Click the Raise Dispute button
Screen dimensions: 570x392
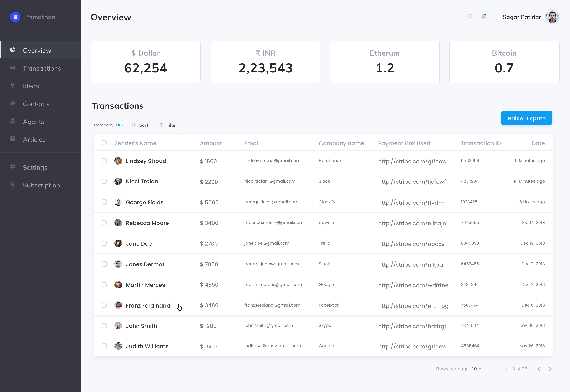coord(526,118)
